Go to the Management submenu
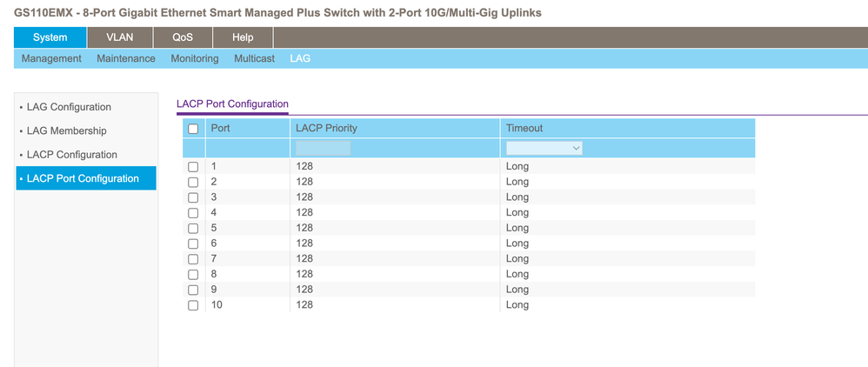The height and width of the screenshot is (367, 868). point(51,58)
